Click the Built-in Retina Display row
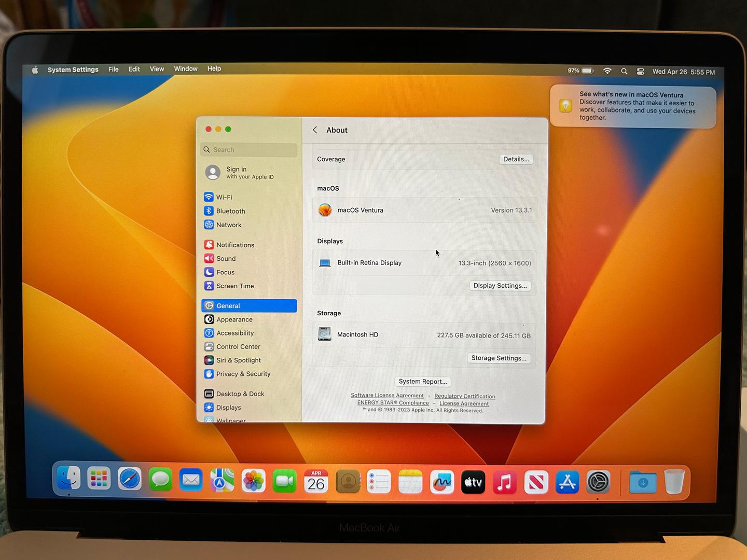The width and height of the screenshot is (747, 560). coord(424,263)
